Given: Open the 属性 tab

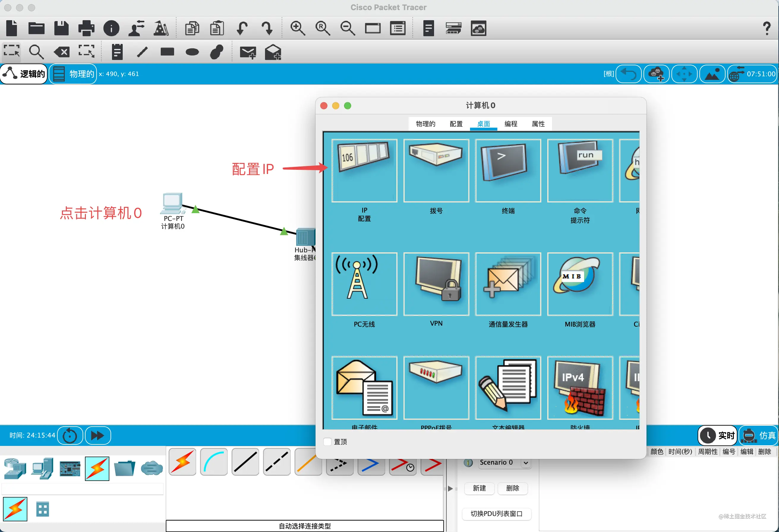Looking at the screenshot, I should coord(538,123).
